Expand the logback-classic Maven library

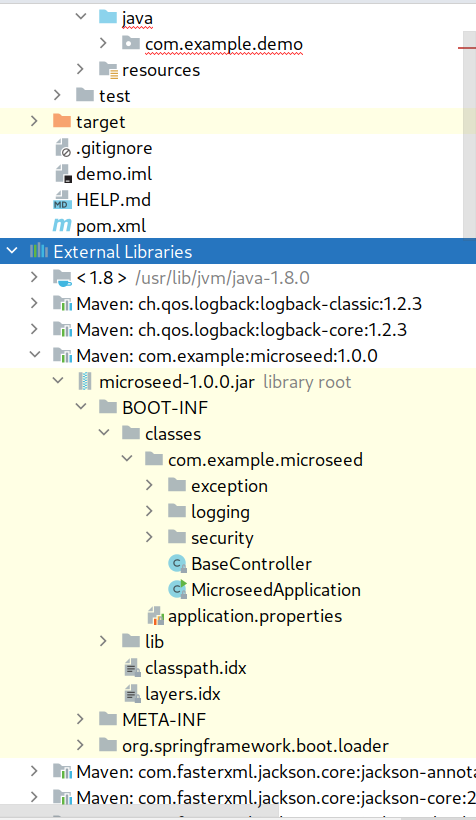click(35, 303)
